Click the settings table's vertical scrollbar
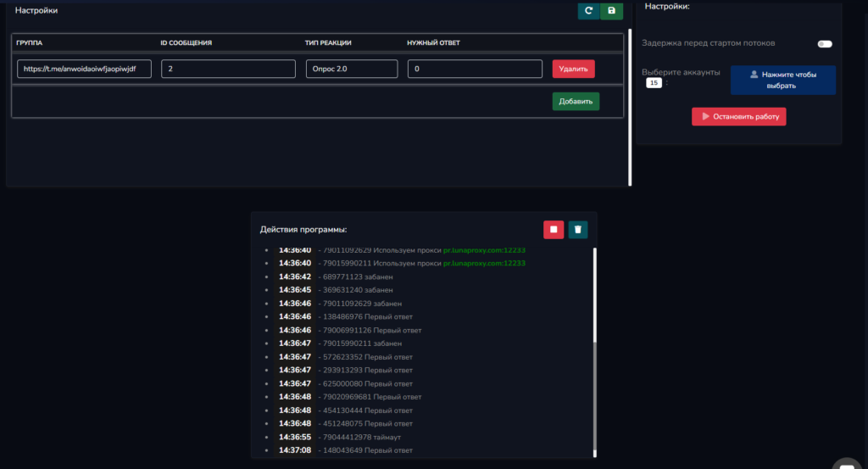The width and height of the screenshot is (868, 469). pyautogui.click(x=630, y=93)
